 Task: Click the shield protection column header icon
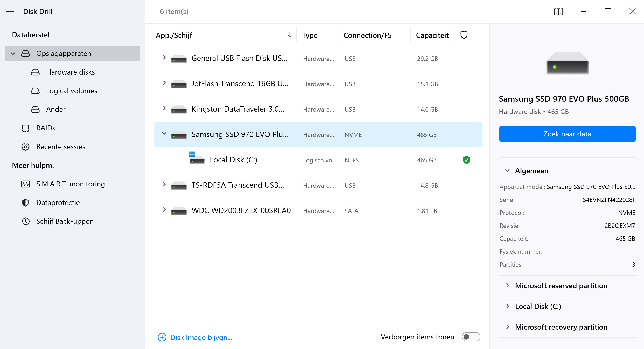click(464, 35)
